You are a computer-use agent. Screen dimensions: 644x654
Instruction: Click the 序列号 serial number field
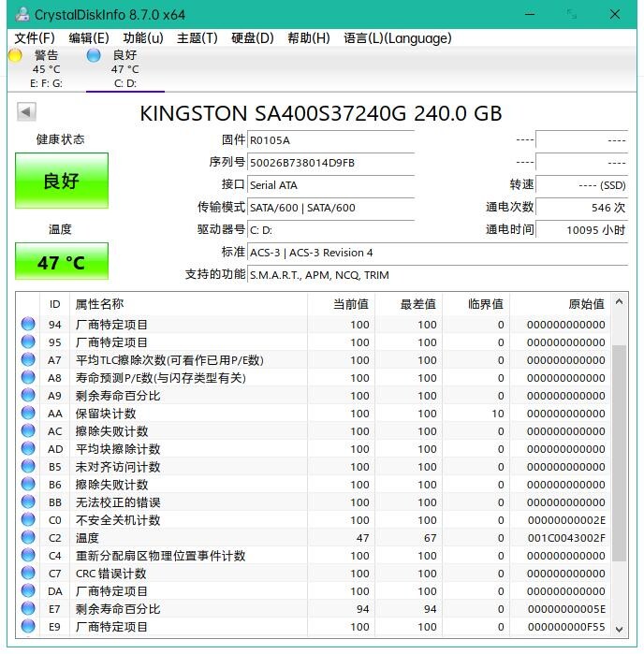point(330,163)
